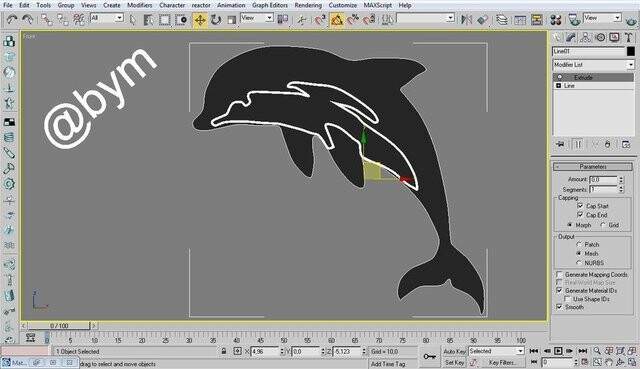Screen dimensions: 640x369
Task: Open the Material Editor icon
Action: coord(556,20)
